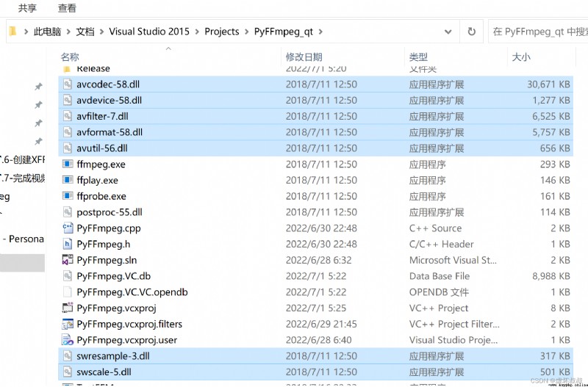
Task: Click PyFFmpeg.vcxproj.filters file name
Action: (x=129, y=324)
